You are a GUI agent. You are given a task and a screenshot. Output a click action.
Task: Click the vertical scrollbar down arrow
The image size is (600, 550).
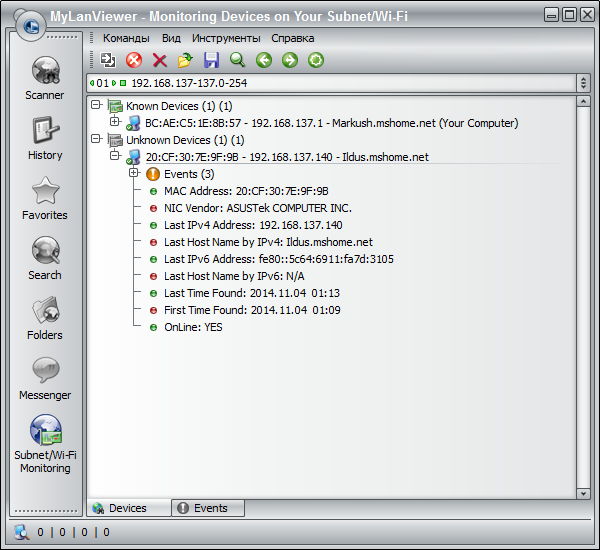[583, 493]
